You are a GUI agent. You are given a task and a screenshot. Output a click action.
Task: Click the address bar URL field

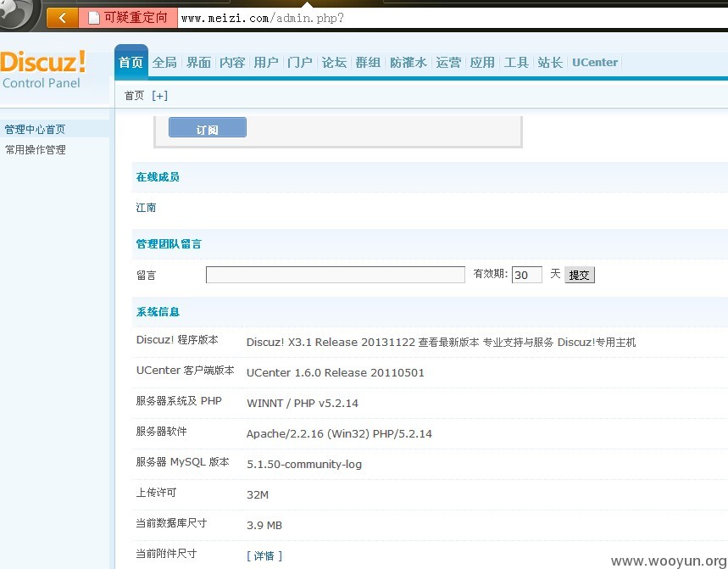tap(453, 18)
